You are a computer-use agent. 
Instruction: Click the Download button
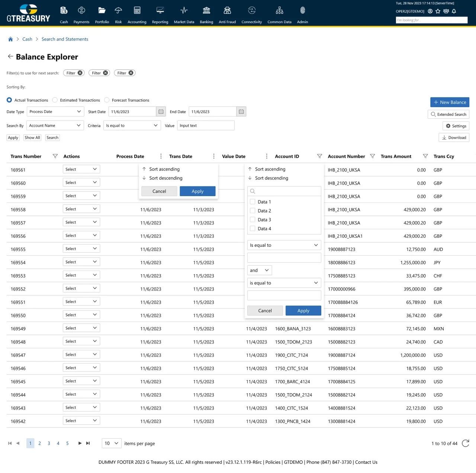click(454, 137)
